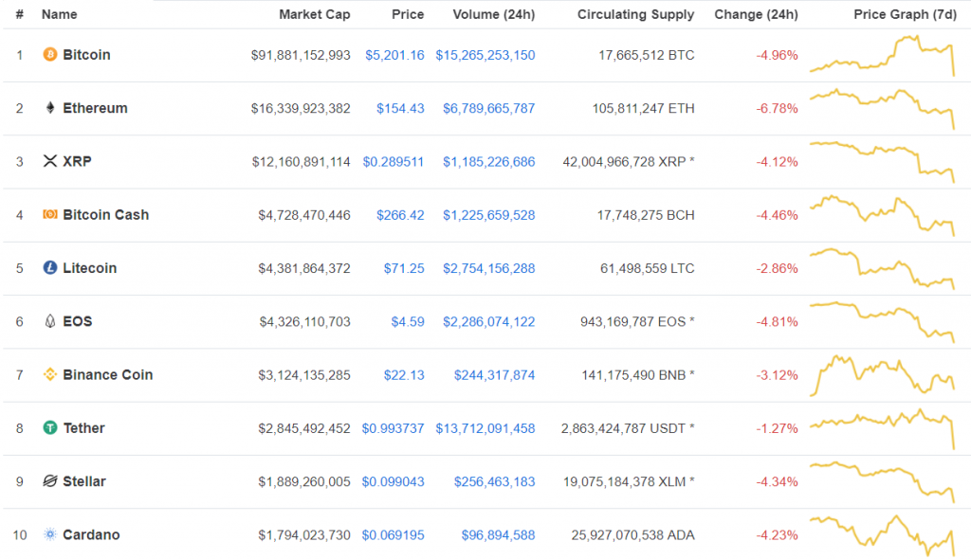The image size is (971, 560).
Task: Click the Binance Coin logo icon
Action: 50,373
